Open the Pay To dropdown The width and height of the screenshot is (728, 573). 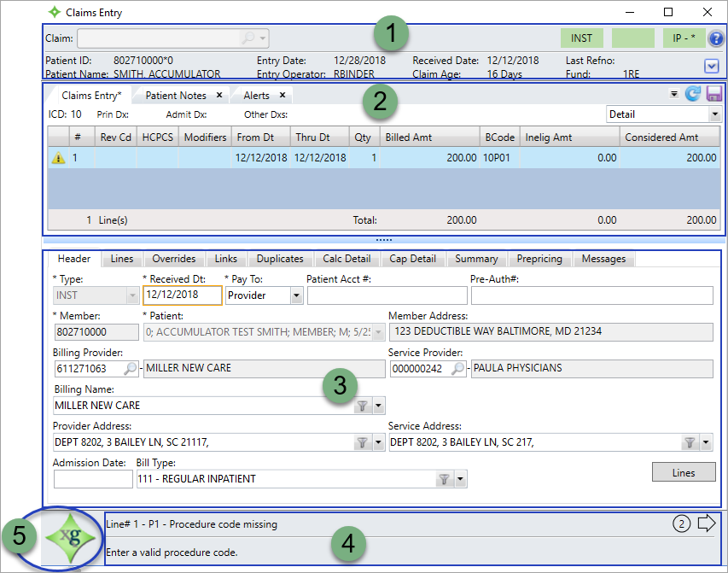(x=296, y=295)
